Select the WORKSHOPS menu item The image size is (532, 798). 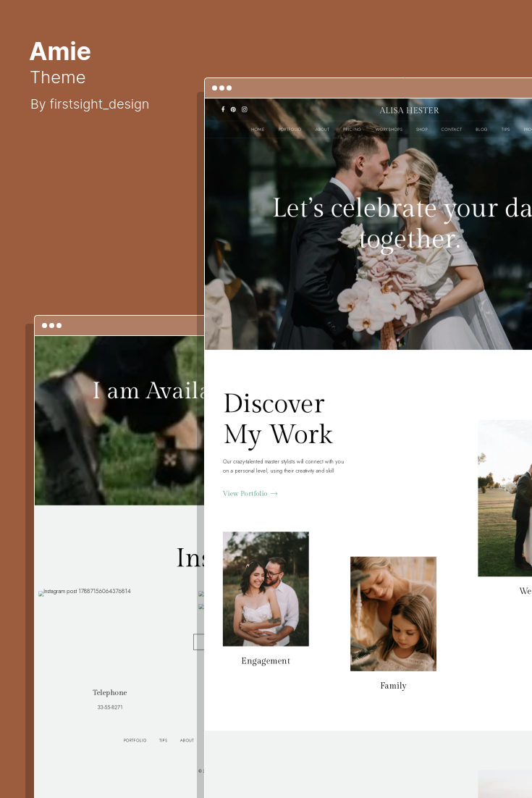pyautogui.click(x=389, y=130)
